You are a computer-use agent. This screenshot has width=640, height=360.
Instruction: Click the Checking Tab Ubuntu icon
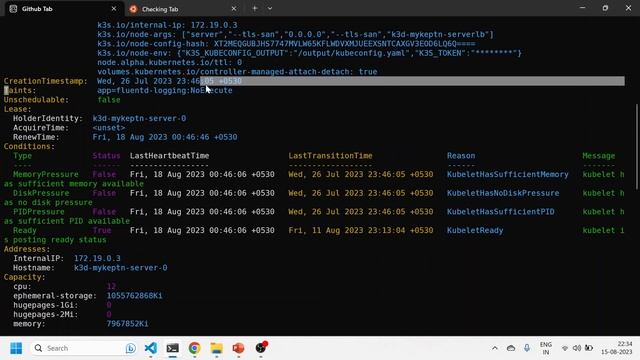pyautogui.click(x=133, y=9)
